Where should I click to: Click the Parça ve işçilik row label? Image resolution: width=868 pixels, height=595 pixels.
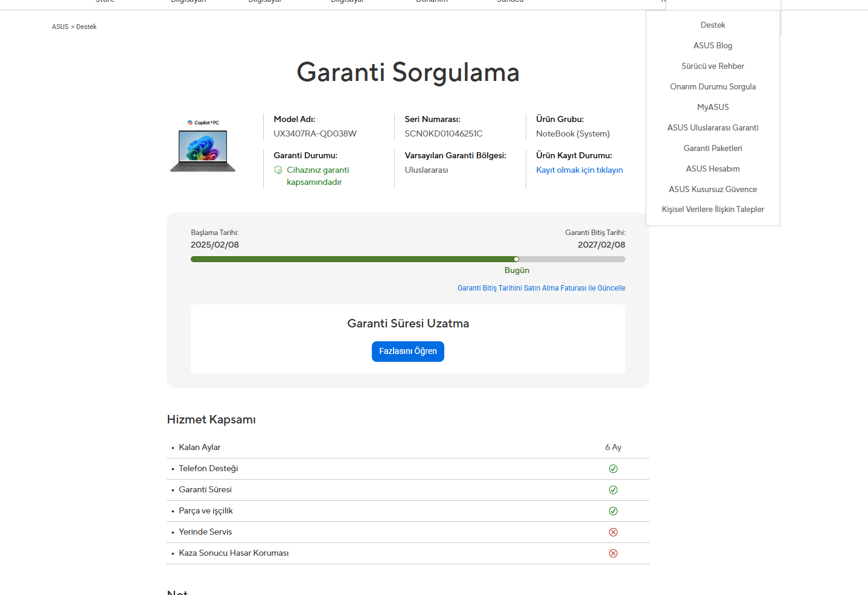point(206,511)
